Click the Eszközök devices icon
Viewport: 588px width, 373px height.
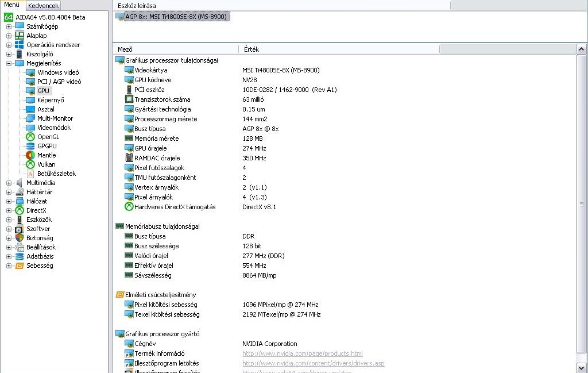(20, 220)
